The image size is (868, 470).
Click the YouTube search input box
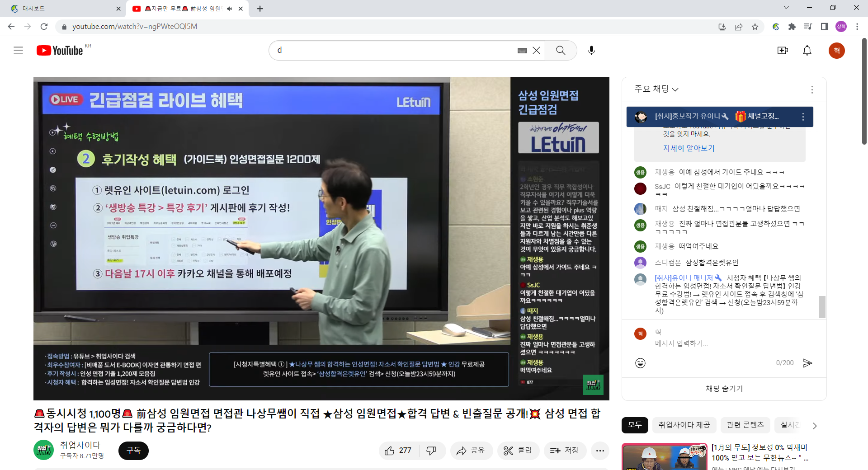(396, 50)
